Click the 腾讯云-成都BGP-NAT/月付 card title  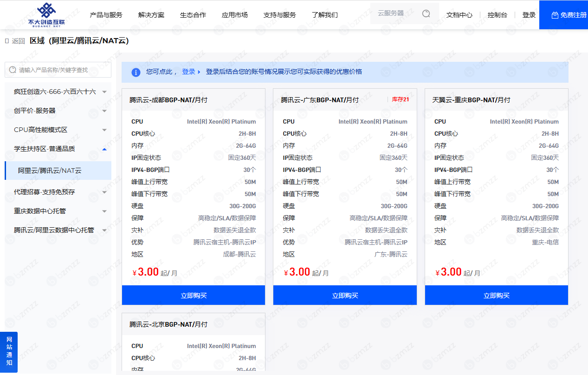[x=168, y=100]
